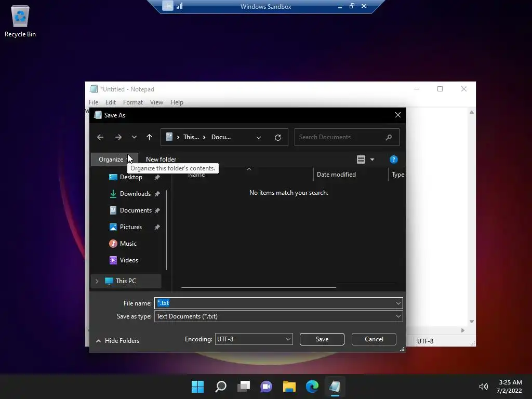Click the Save button
This screenshot has height=399, width=532.
click(x=322, y=339)
